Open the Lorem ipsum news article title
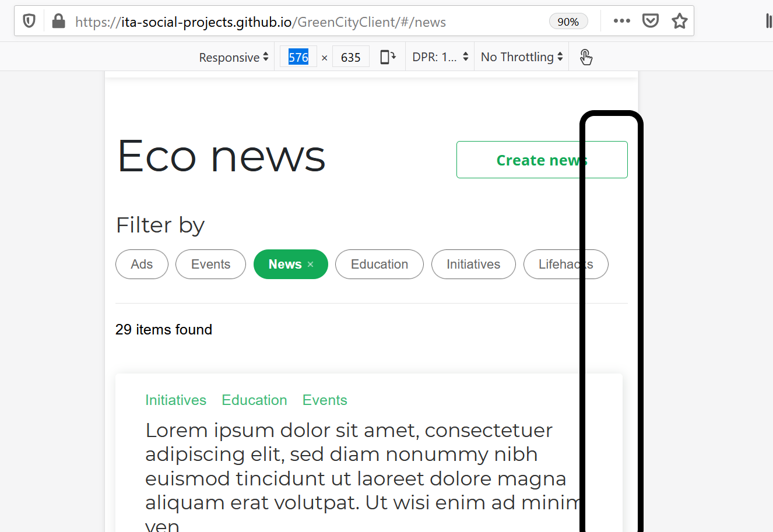Viewport: 773px width, 532px height. 364,478
